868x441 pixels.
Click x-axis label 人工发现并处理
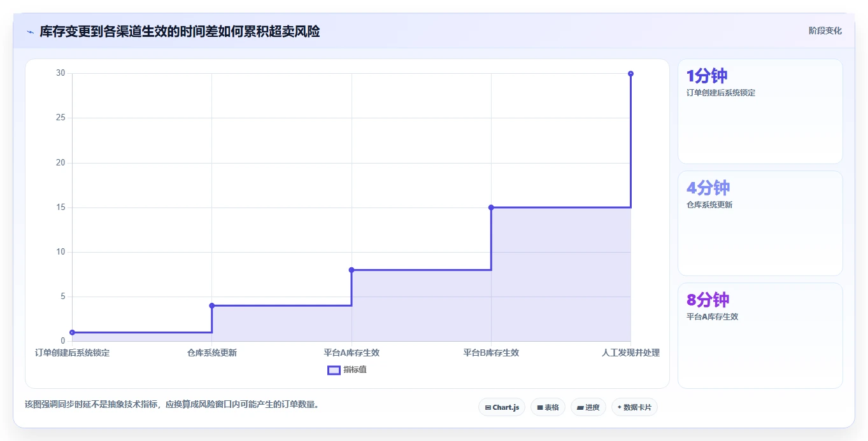[x=630, y=353]
